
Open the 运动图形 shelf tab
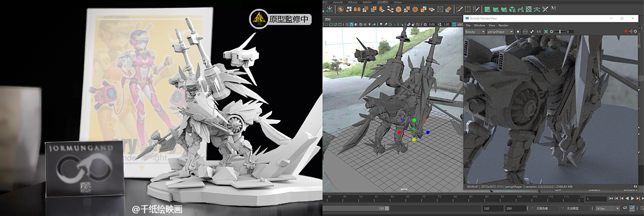tap(383, 2)
